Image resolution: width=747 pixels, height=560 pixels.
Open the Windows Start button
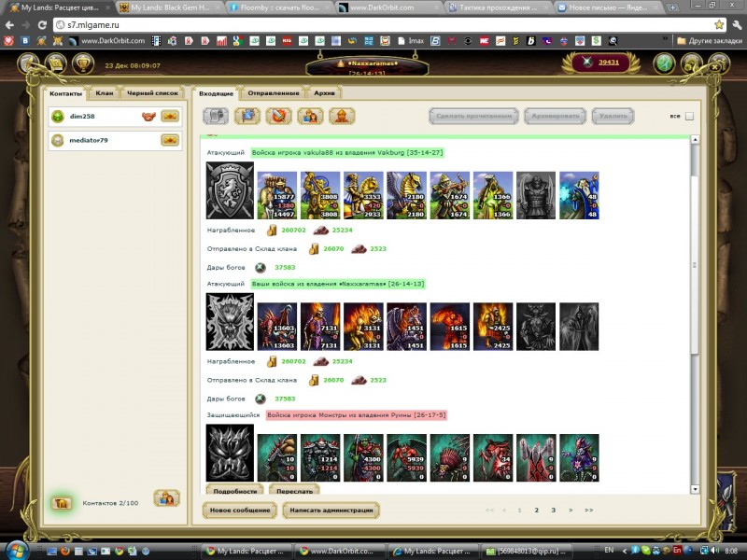[x=18, y=551]
